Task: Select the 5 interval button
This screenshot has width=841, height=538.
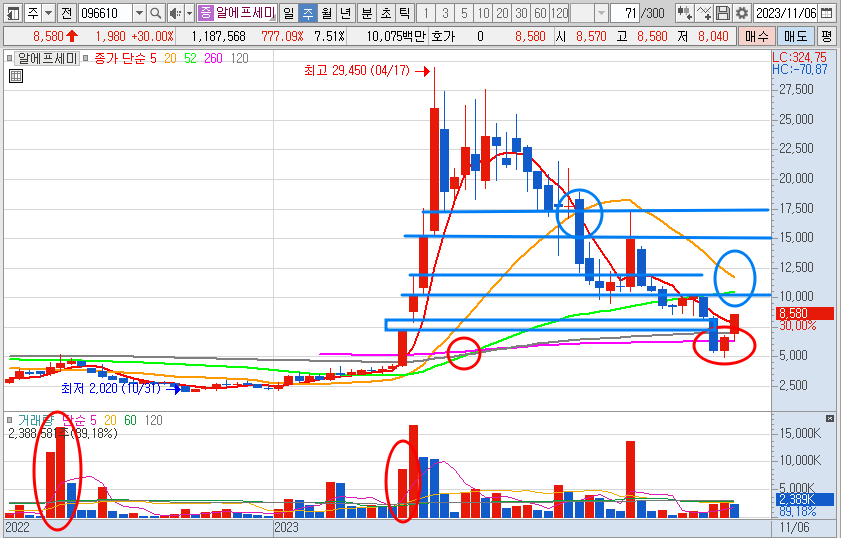Action: tap(464, 13)
